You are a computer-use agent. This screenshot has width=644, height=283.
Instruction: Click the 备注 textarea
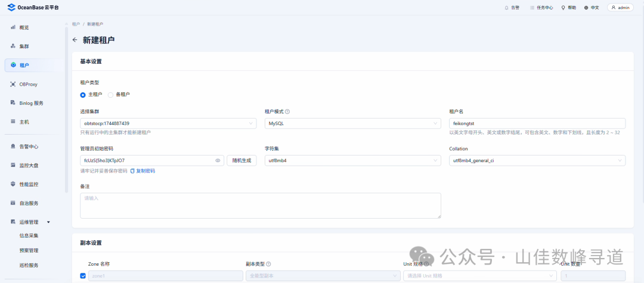click(x=261, y=206)
